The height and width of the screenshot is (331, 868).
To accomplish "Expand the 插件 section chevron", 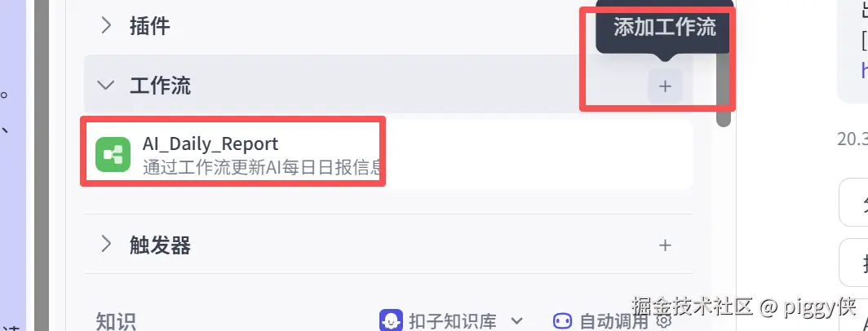I will (106, 25).
